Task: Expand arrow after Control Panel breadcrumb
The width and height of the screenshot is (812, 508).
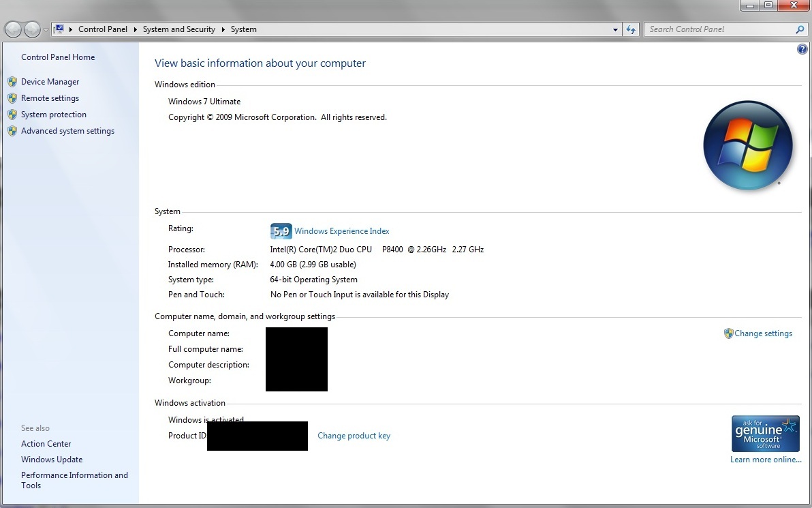Action: (x=135, y=29)
